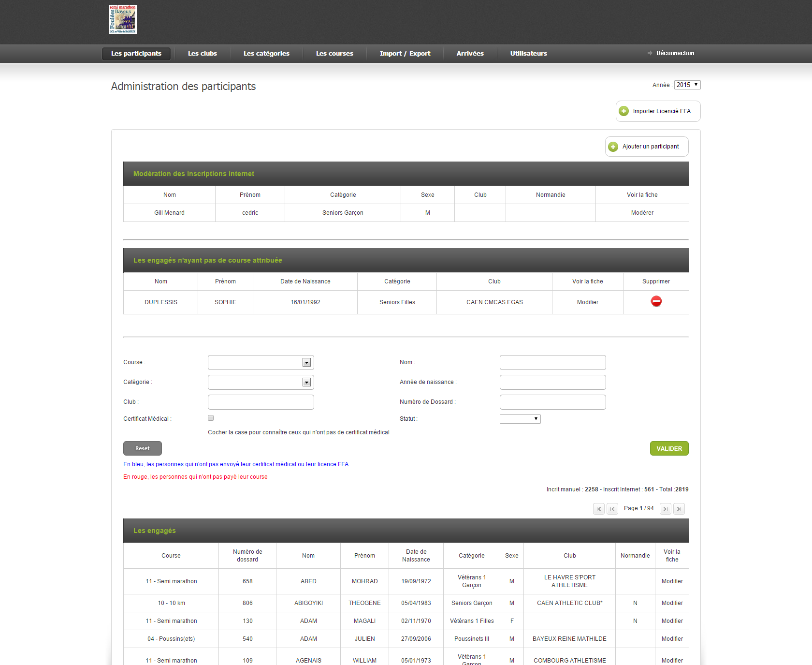Viewport: 812px width, 665px height.
Task: Click the 'Date de Naissance' header in Les engagés
Action: point(416,556)
